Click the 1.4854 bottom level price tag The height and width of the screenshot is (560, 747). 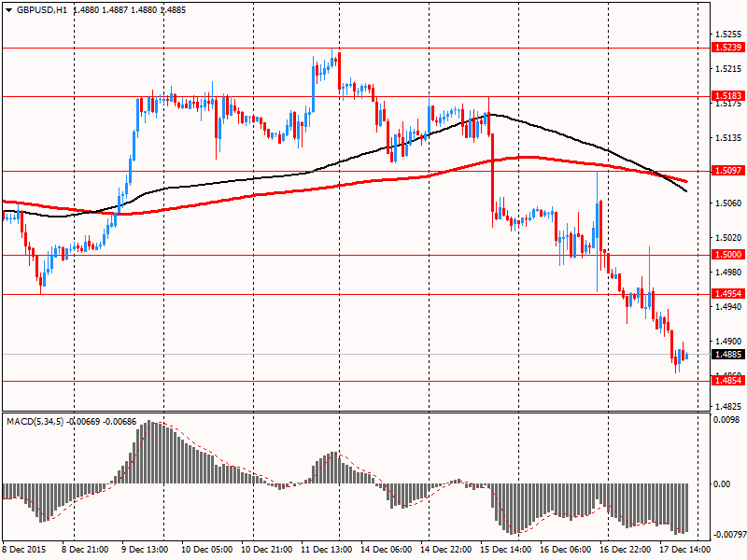(728, 381)
